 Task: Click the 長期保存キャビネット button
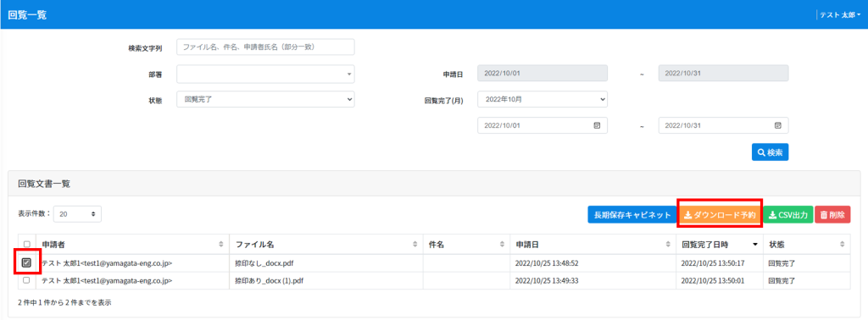(632, 215)
